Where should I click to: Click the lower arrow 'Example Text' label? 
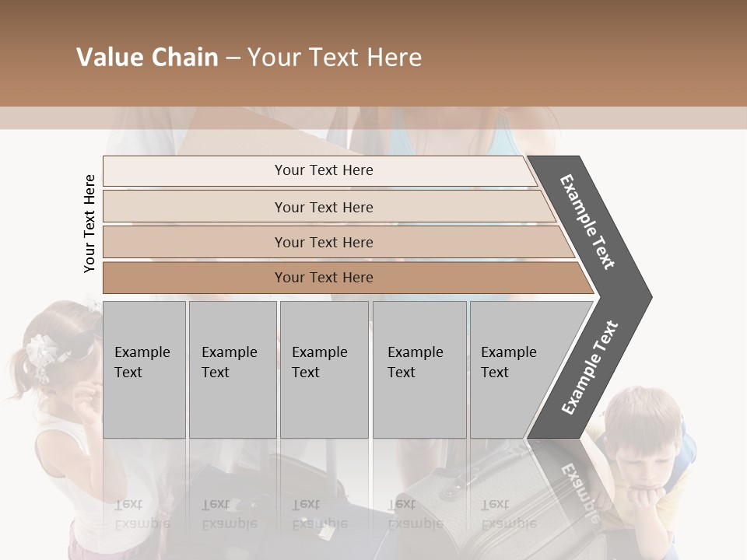(590, 367)
